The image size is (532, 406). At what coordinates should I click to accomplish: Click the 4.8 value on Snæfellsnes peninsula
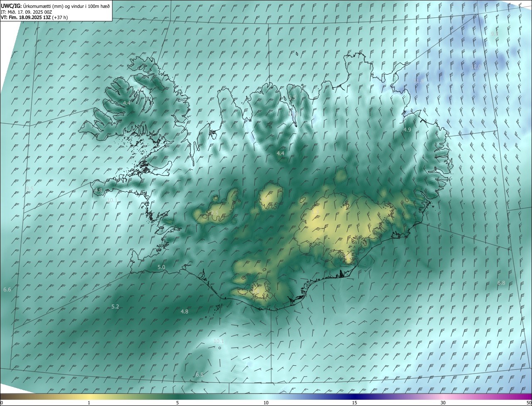click(99, 190)
